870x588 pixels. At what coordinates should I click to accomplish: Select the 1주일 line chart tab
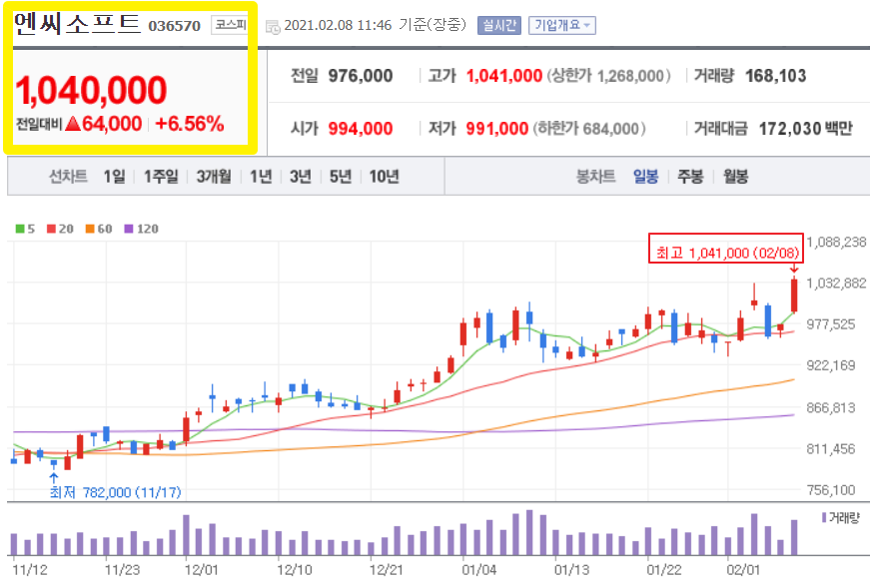[x=161, y=177]
